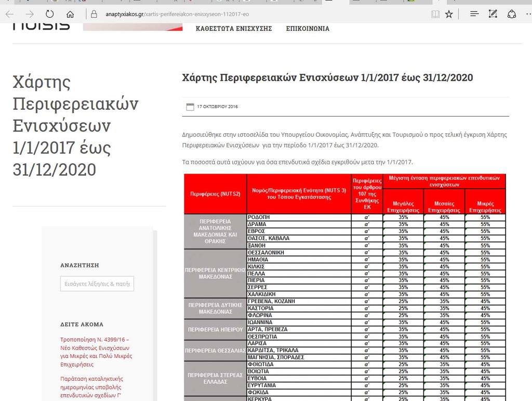Viewport: 532px width, 401px height.
Task: Click the padlock site security icon
Action: (94, 14)
